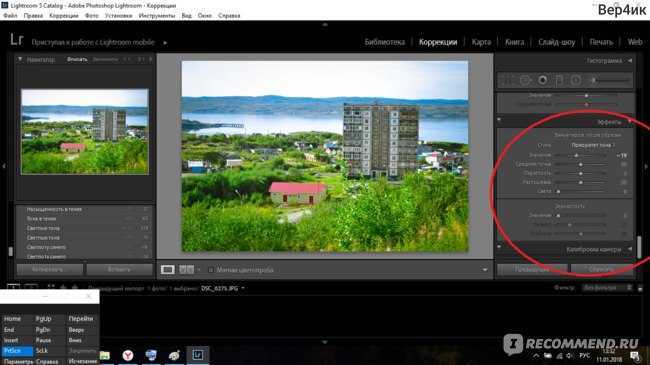Adjust the vignette Значение slider
Image resolution: width=650 pixels, height=365 pixels.
point(576,155)
